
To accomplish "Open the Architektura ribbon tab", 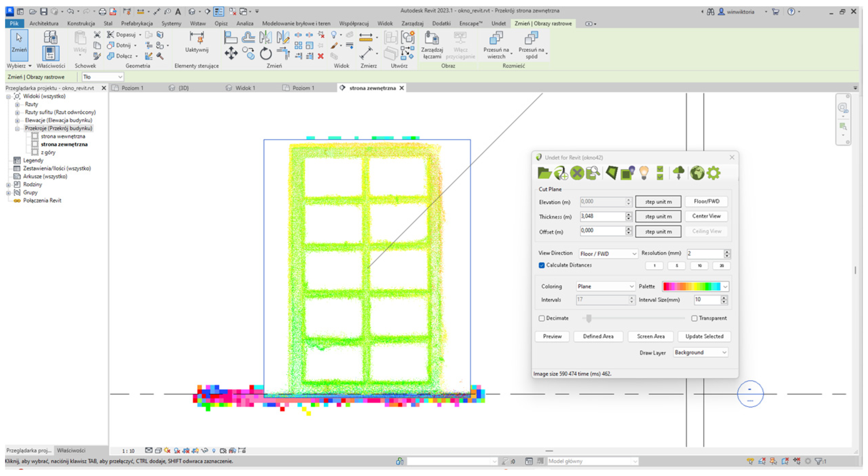I will tap(44, 24).
